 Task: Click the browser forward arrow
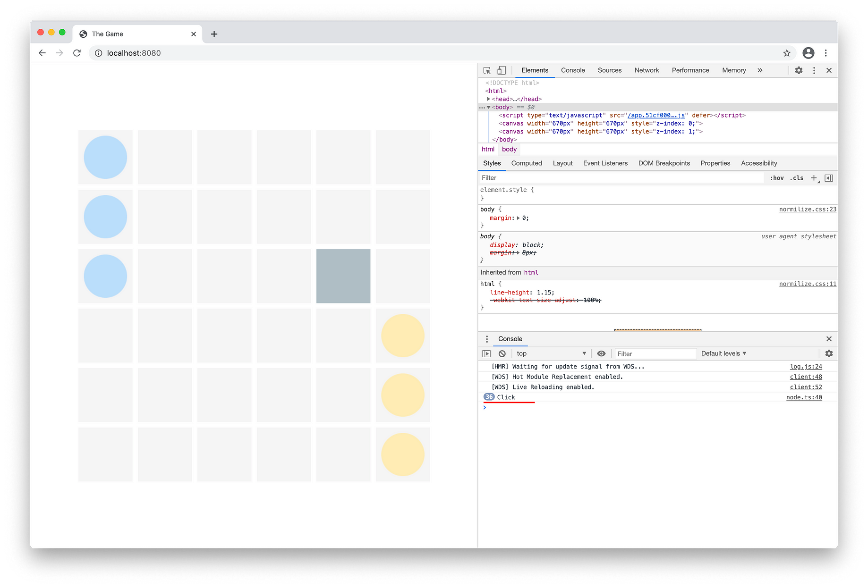[x=60, y=53]
